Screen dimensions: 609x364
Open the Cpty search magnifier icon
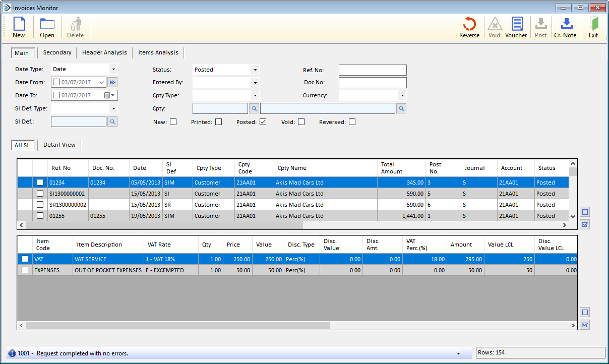pos(254,108)
